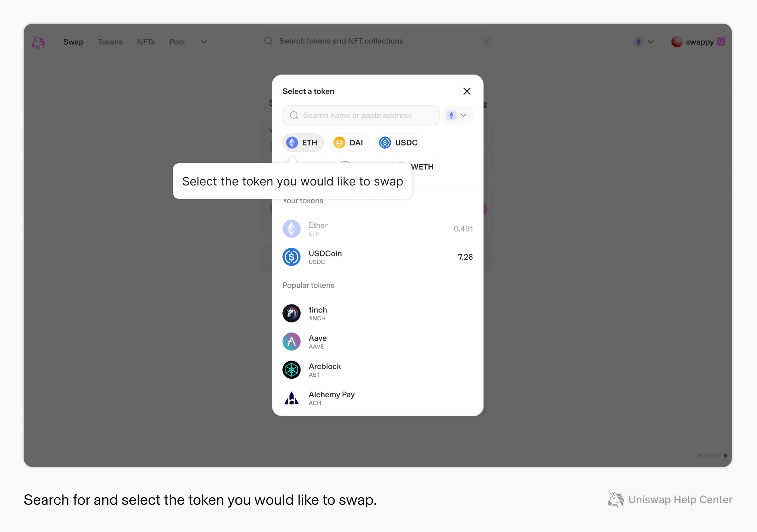
Task: Expand the navbar more-options chevron
Action: [204, 42]
